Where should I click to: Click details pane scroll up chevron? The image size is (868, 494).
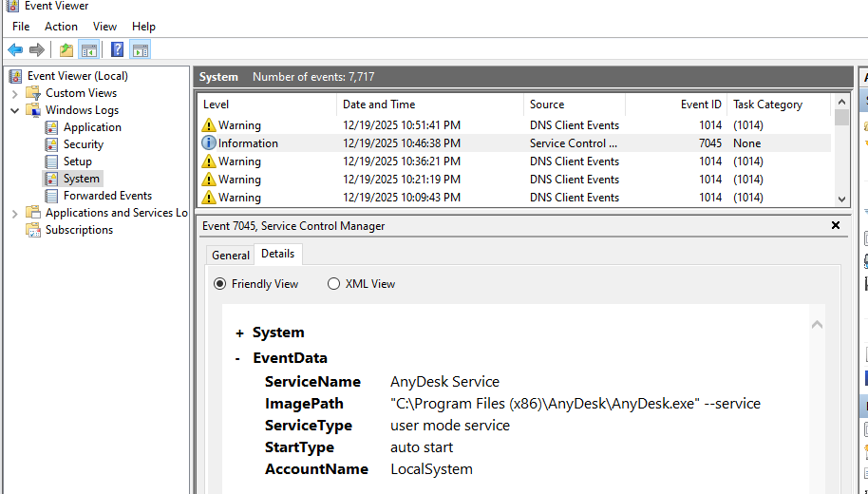(817, 325)
